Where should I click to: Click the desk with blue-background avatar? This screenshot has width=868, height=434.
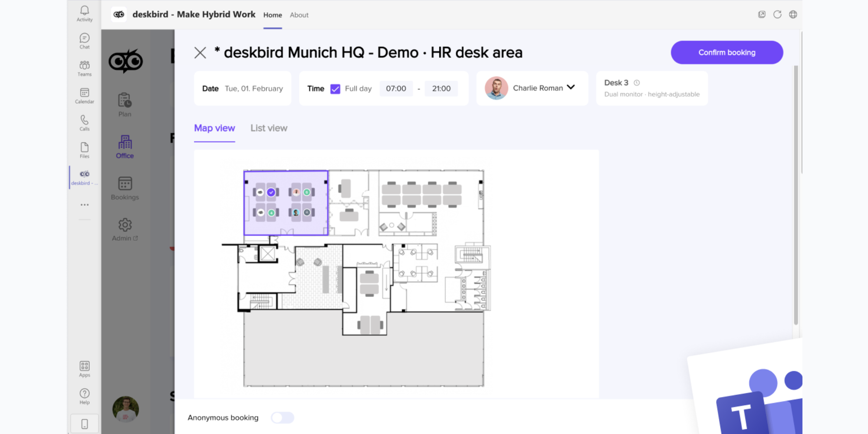pos(296,213)
